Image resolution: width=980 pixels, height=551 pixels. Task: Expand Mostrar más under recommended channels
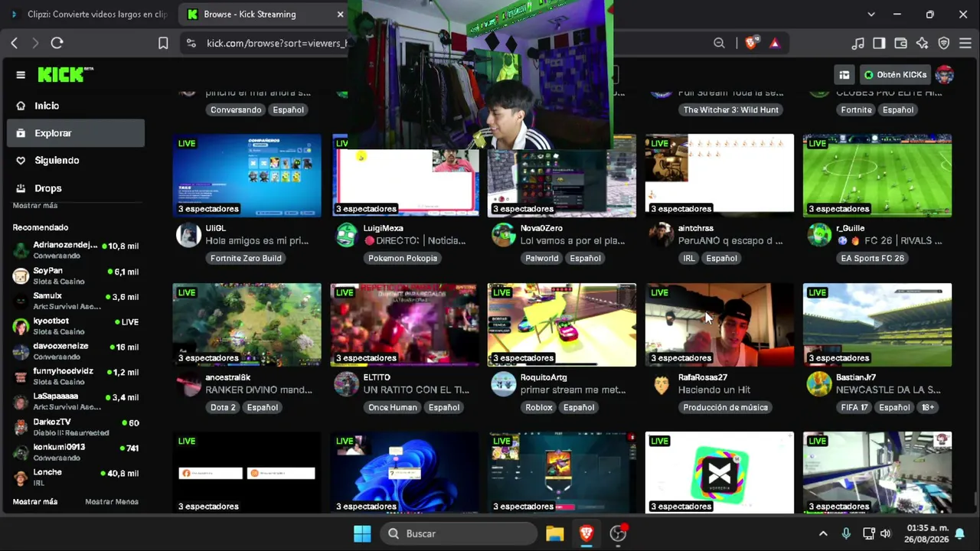tap(35, 502)
